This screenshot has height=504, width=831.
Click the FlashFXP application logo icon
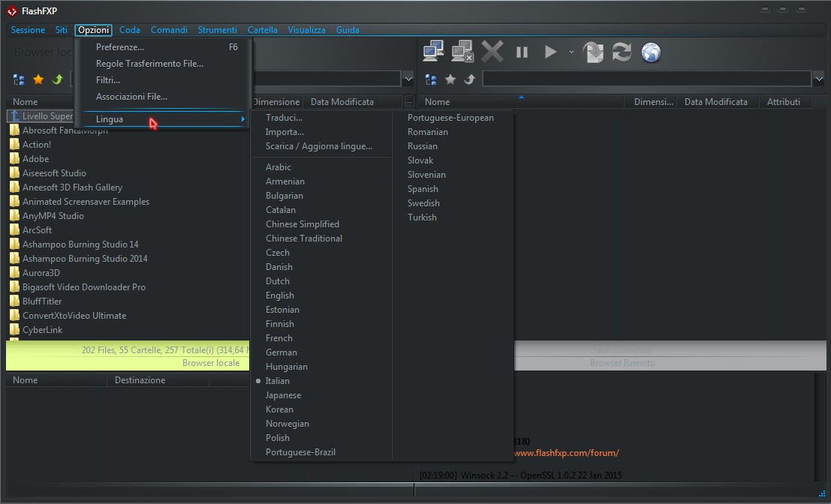coord(12,11)
